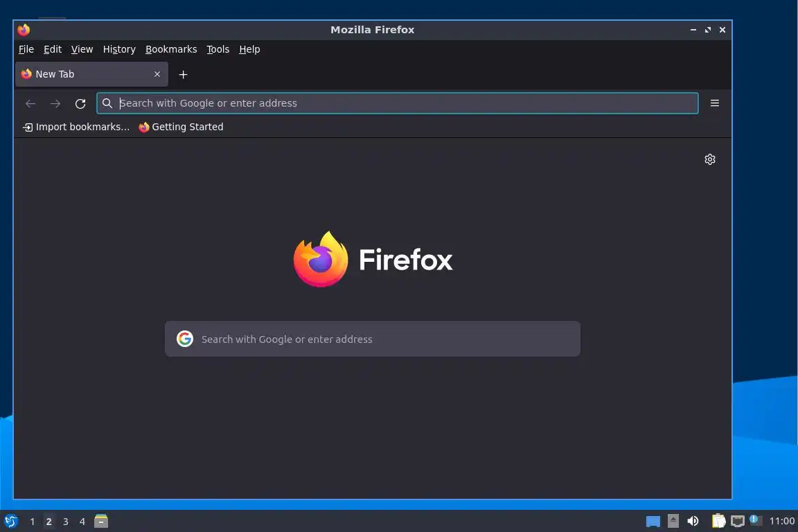
Task: Open the View menu
Action: (x=82, y=49)
